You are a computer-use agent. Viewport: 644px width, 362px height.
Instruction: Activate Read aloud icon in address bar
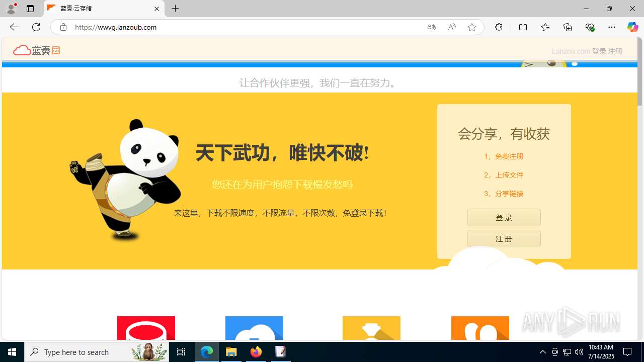coord(452,27)
